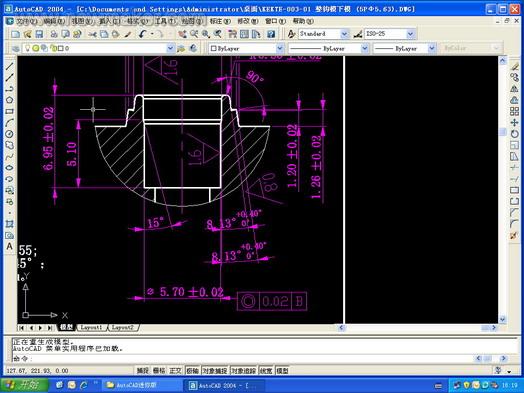Click vertical scrollbar up arrow in drawing

point(502,60)
